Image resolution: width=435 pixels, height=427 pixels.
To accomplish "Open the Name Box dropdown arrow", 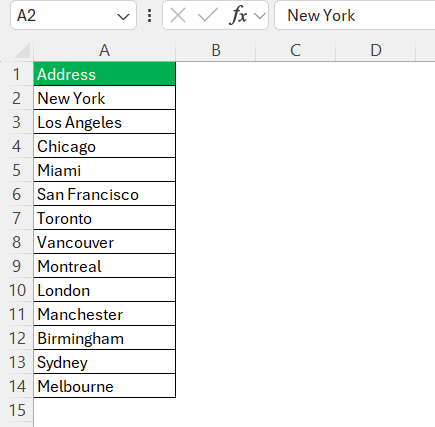I will (124, 16).
